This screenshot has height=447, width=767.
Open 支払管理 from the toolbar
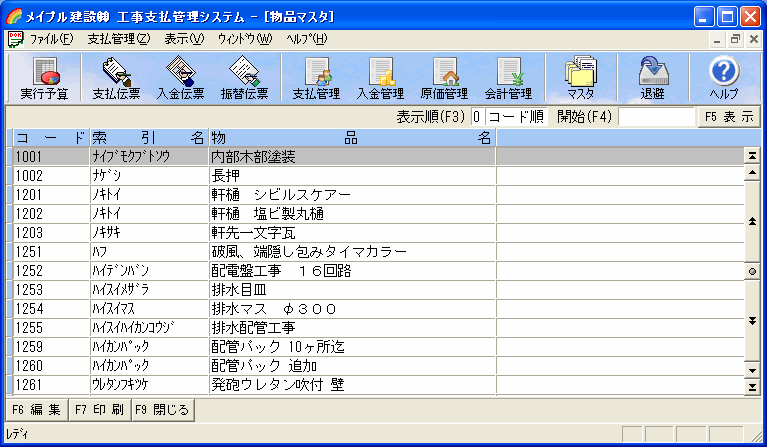click(316, 78)
